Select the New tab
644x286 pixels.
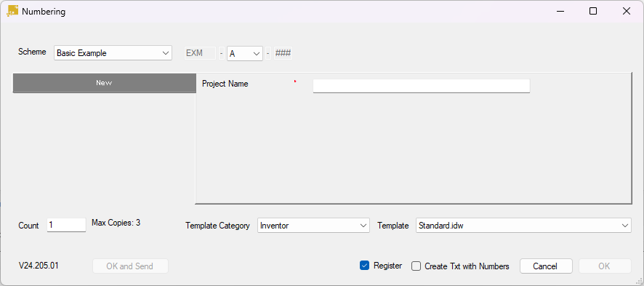105,82
